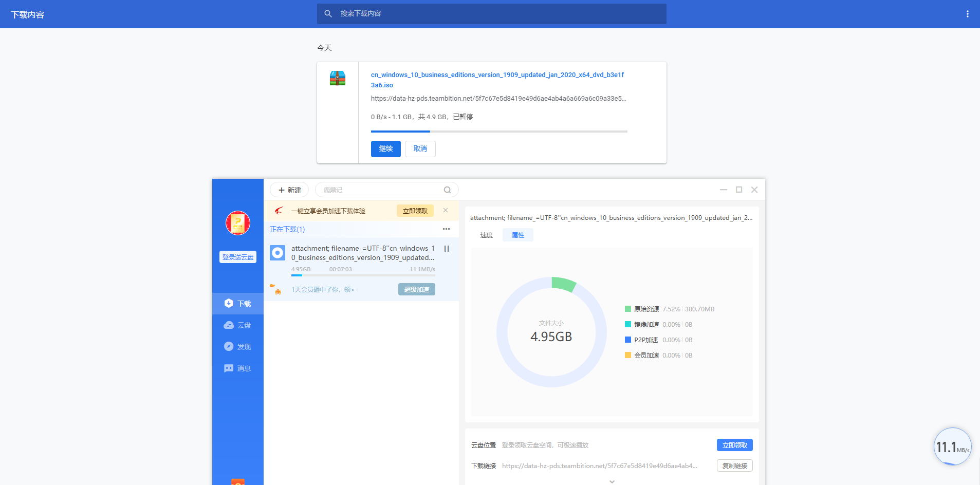Viewport: 980px width, 485px height.
Task: Click the 登录送云盘 button
Action: 238,257
